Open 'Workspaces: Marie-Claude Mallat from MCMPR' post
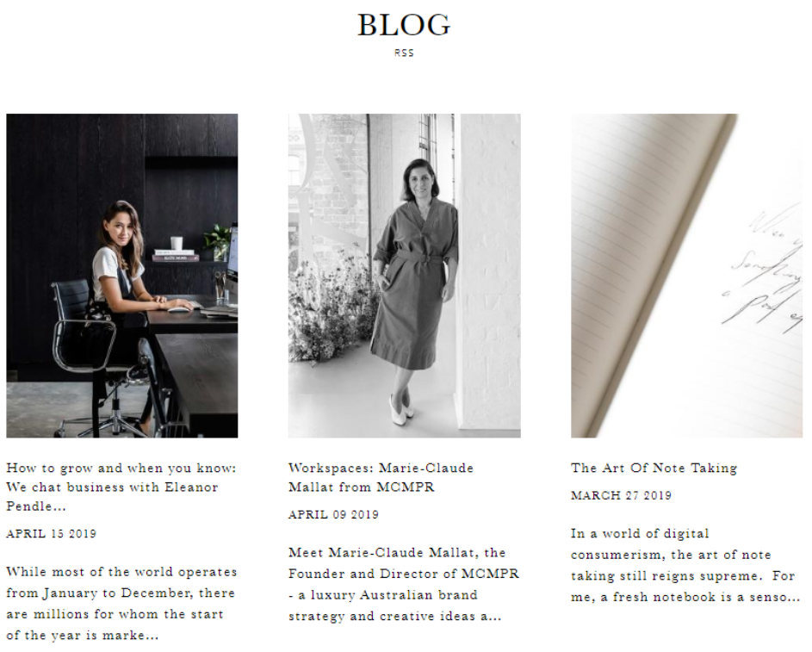The height and width of the screenshot is (652, 812). pos(381,477)
